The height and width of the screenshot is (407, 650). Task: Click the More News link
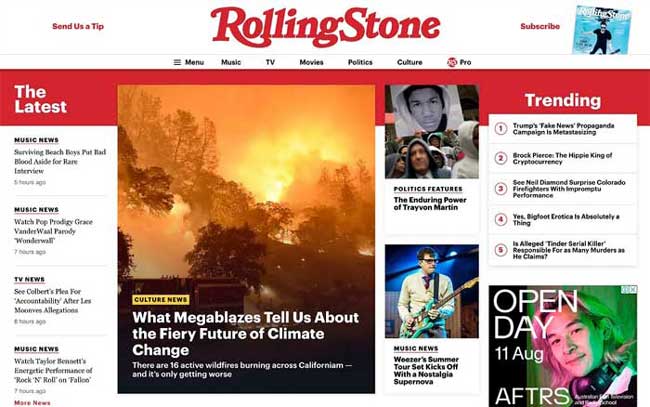point(32,403)
